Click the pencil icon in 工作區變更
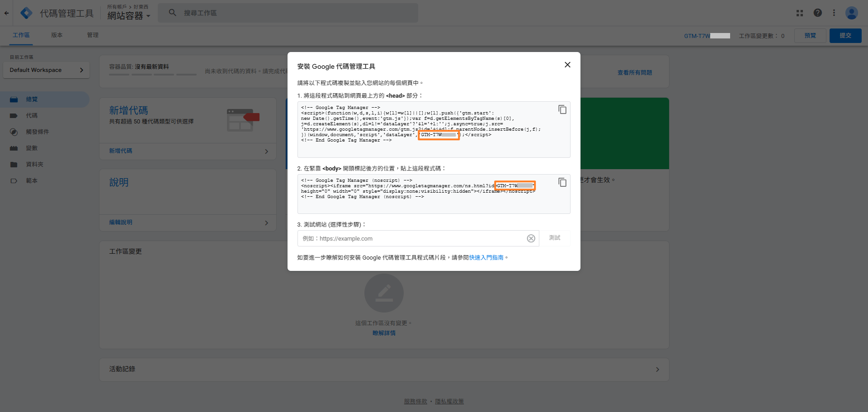868x412 pixels. [384, 293]
